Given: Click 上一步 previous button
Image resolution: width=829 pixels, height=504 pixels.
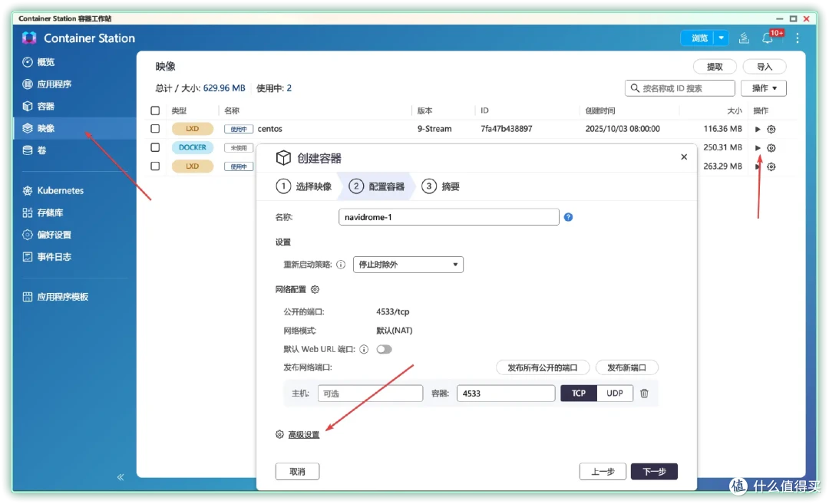Looking at the screenshot, I should [603, 471].
